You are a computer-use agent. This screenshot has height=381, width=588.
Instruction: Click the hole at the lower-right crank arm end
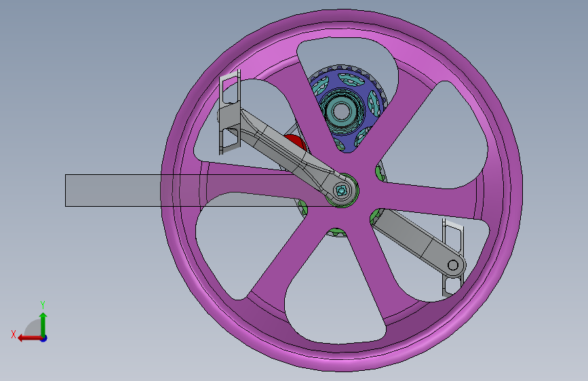tap(453, 265)
